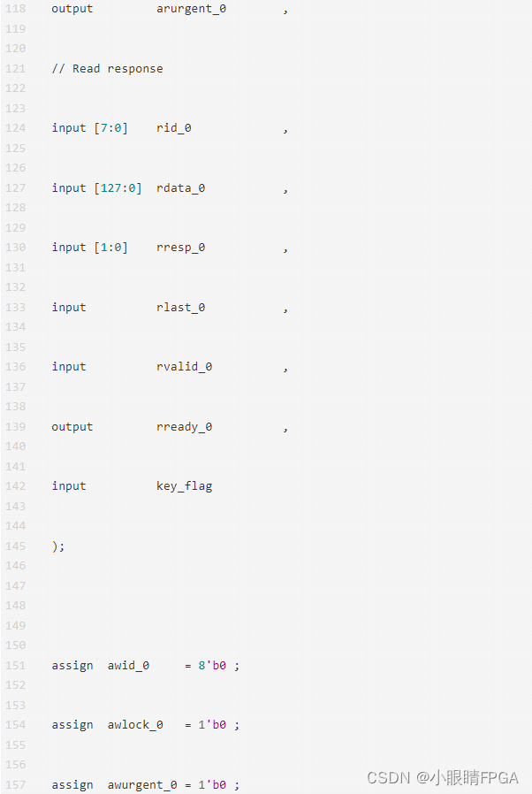Click the 'rdata_0' signal name
532x794 pixels.
180,188
